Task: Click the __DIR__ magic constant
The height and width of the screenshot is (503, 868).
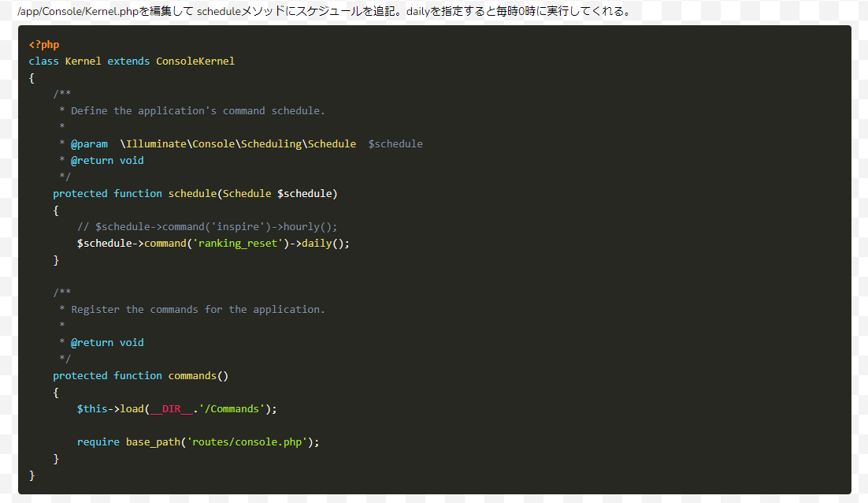Action: 171,408
